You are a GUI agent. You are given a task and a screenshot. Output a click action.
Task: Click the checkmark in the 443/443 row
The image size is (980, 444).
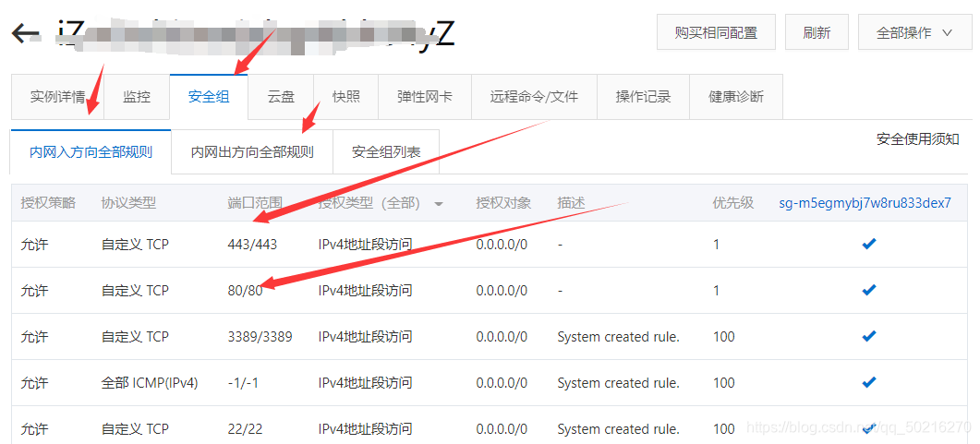point(868,245)
